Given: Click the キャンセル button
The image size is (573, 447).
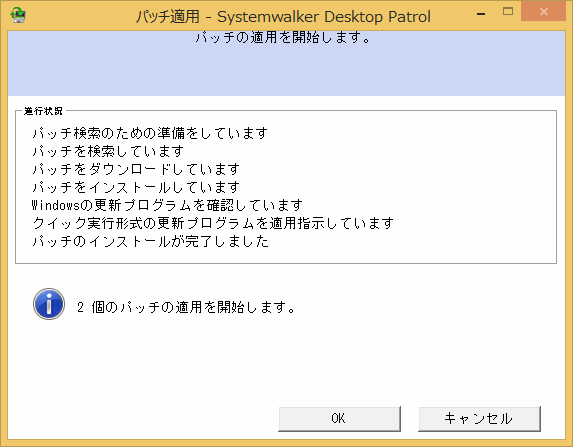Looking at the screenshot, I should tap(479, 418).
